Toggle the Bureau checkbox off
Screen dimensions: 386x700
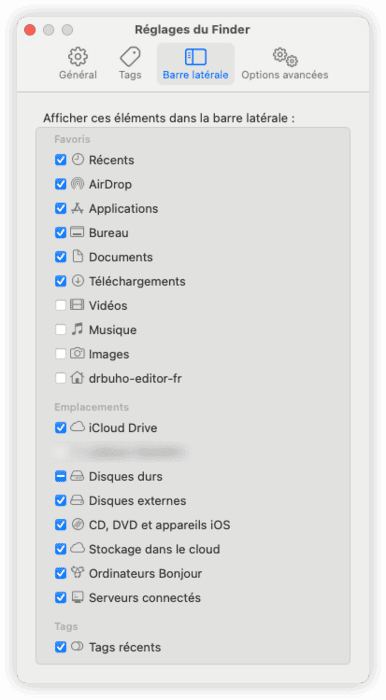pos(61,232)
